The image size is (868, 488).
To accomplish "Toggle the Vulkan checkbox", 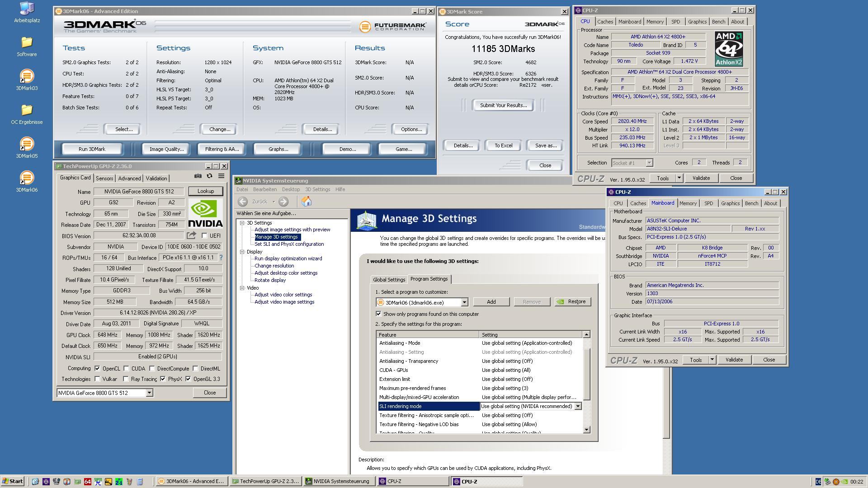I will (x=97, y=379).
